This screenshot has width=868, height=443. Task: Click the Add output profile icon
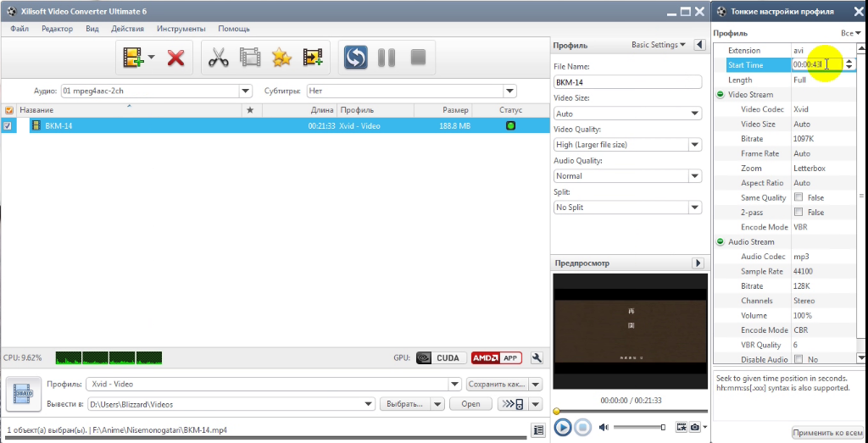pyautogui.click(x=313, y=57)
